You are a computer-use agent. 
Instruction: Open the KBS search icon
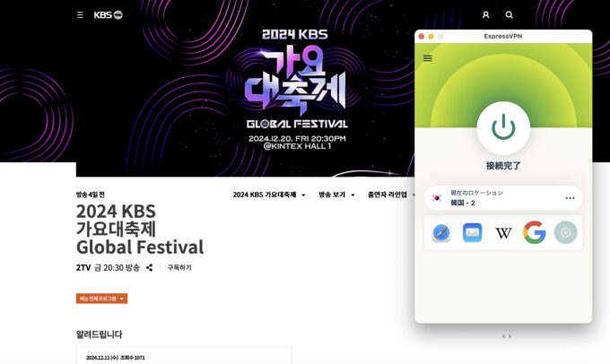point(509,14)
